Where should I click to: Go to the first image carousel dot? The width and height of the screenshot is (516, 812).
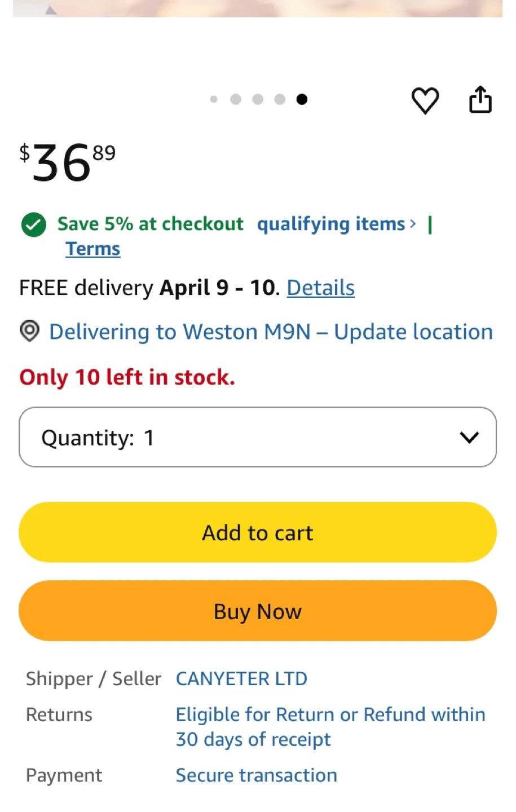coord(214,99)
